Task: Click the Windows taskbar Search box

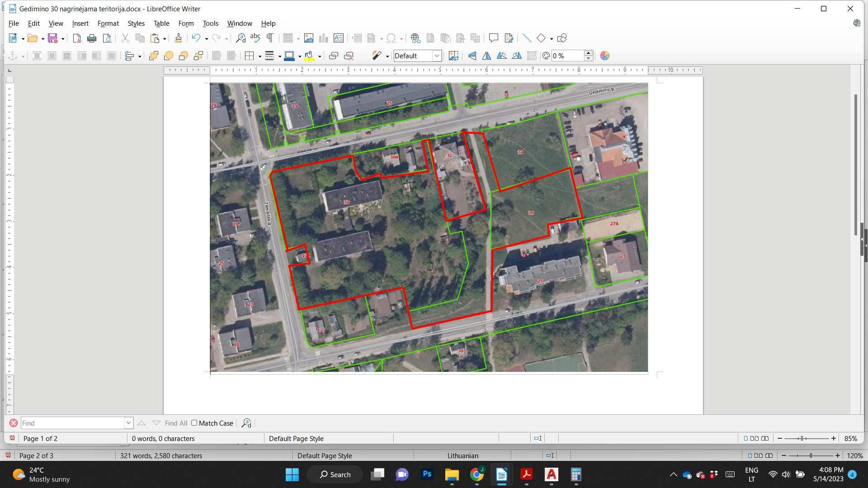Action: pos(335,474)
